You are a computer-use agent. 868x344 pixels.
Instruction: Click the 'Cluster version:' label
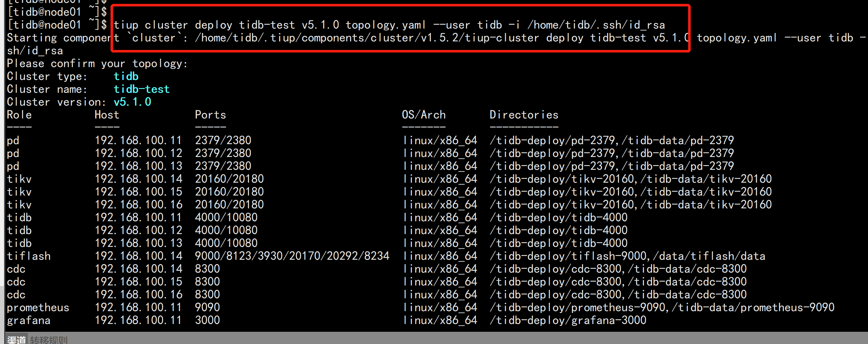point(57,102)
